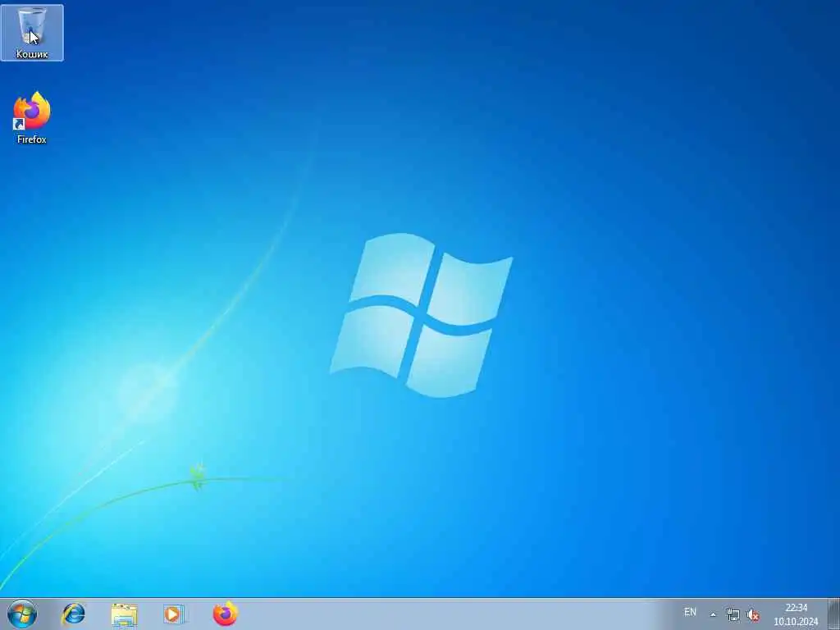Open Firefox from the taskbar

tap(225, 614)
